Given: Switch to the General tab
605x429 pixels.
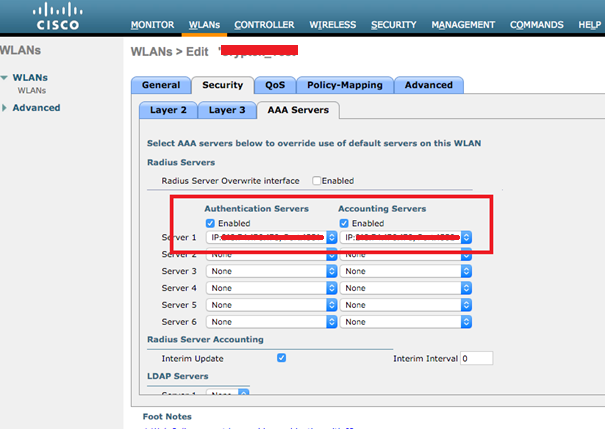Looking at the screenshot, I should point(160,86).
